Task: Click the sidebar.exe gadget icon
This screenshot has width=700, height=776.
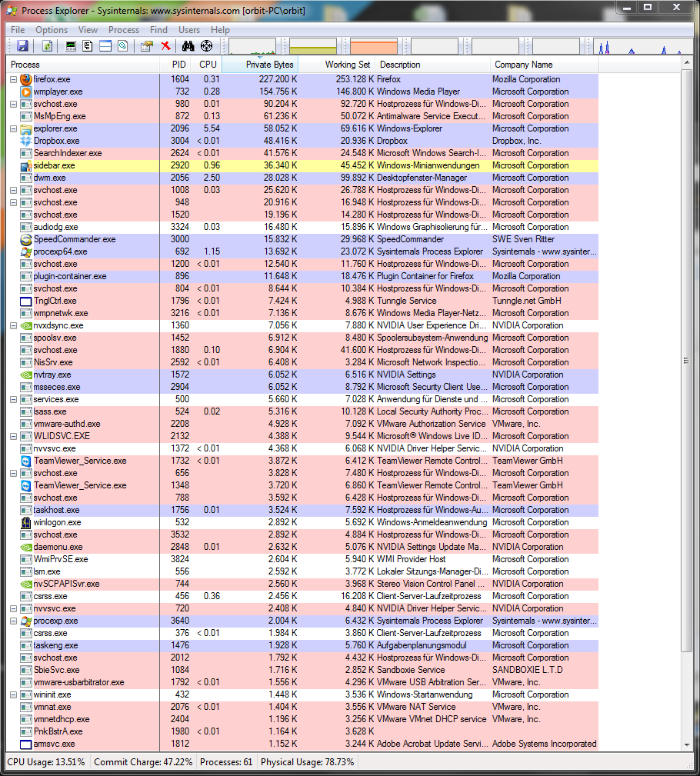Action: [26, 165]
